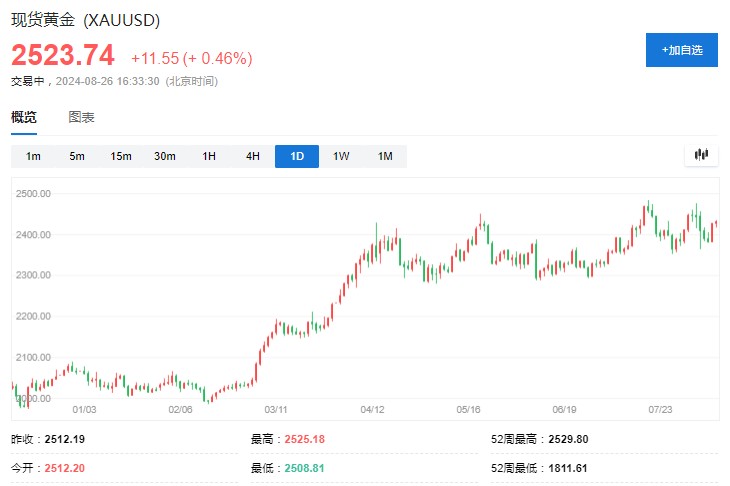The height and width of the screenshot is (486, 730).
Task: Switch chart to 1H interval
Action: pos(209,156)
